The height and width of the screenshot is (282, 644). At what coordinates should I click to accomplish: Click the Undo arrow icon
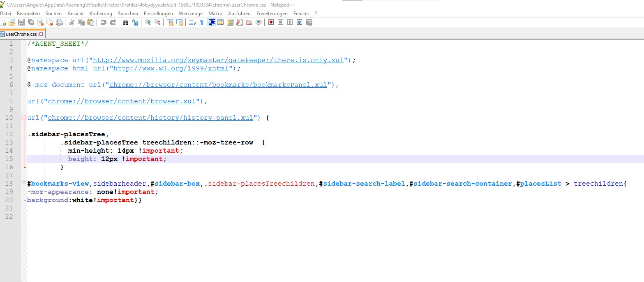click(103, 22)
